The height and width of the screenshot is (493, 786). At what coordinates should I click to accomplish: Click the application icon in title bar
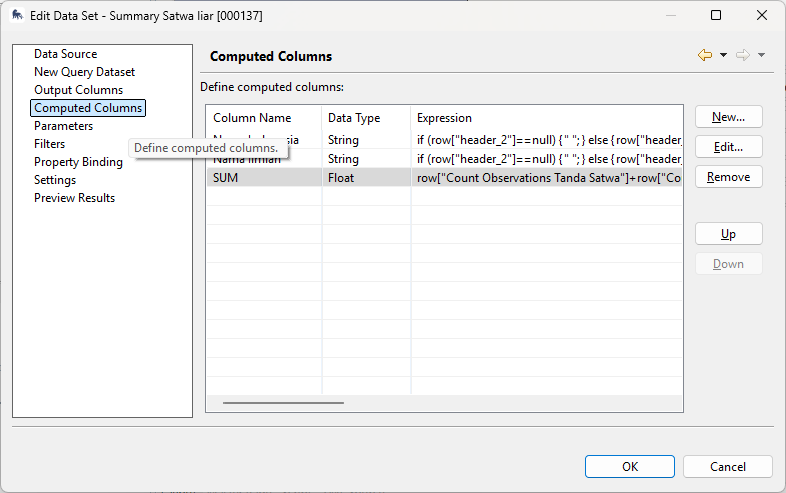click(x=18, y=15)
